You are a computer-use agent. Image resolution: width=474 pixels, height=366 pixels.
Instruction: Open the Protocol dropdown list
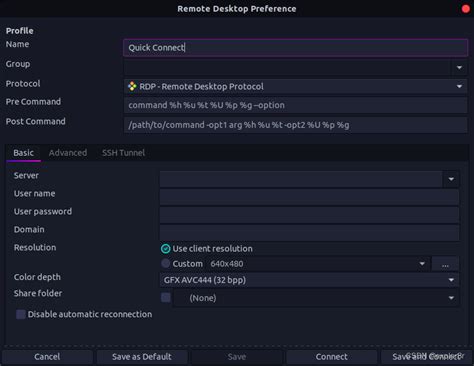[295, 87]
